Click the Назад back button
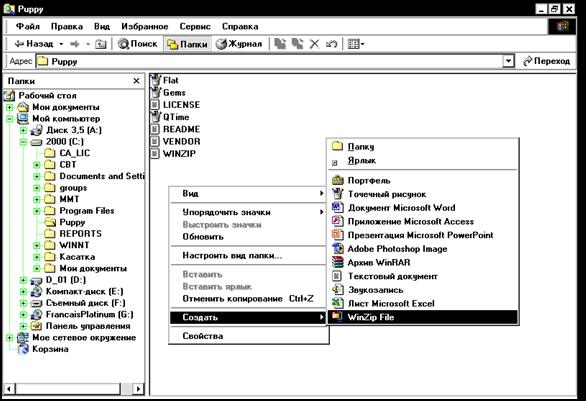Screen dimensions: 586x401 [x=33, y=44]
